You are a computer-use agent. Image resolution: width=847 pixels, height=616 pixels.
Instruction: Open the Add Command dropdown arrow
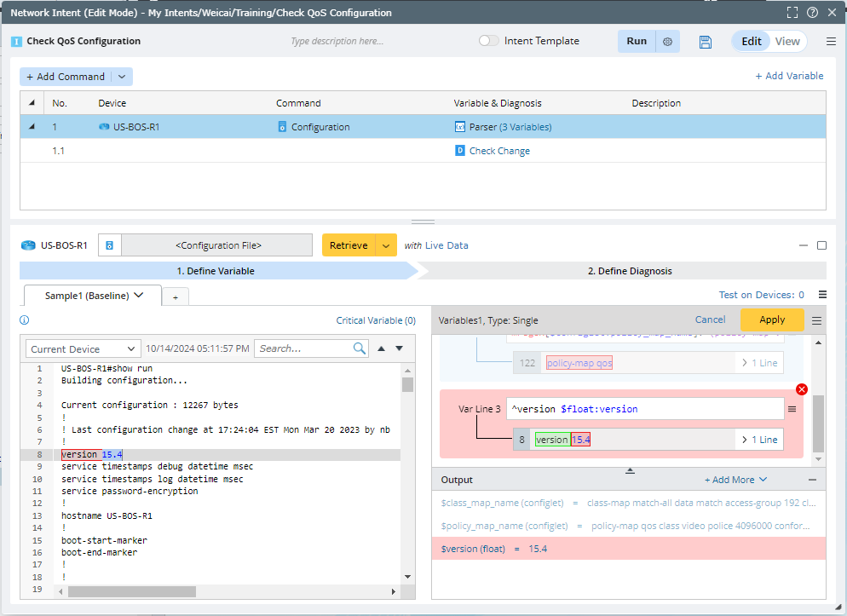[x=122, y=77]
